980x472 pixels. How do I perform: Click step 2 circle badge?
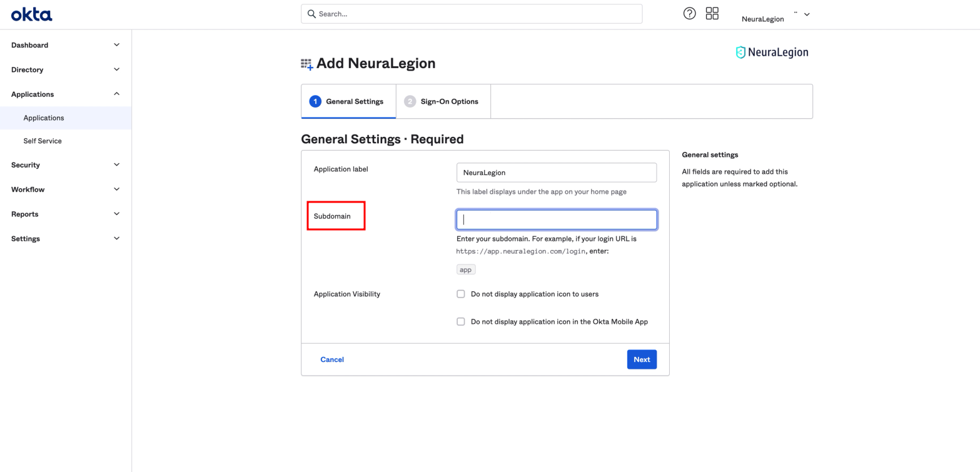tap(410, 101)
